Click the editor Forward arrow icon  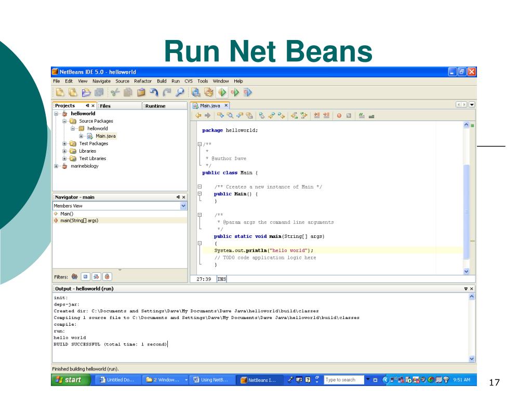(x=208, y=116)
